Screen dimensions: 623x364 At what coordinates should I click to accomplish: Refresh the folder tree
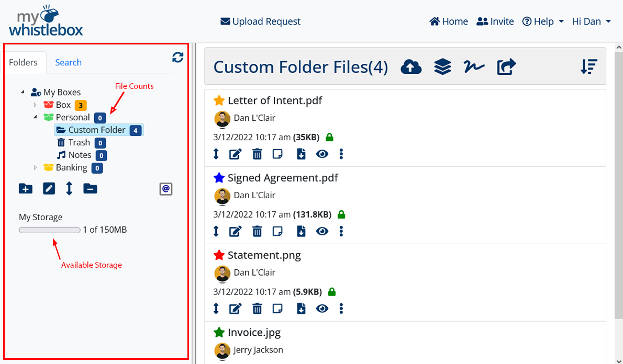click(177, 58)
